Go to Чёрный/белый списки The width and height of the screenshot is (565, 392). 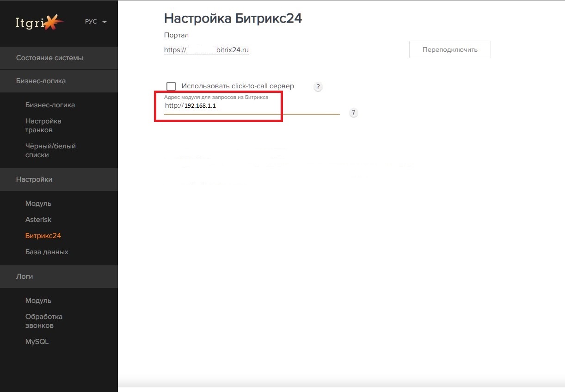pos(50,150)
